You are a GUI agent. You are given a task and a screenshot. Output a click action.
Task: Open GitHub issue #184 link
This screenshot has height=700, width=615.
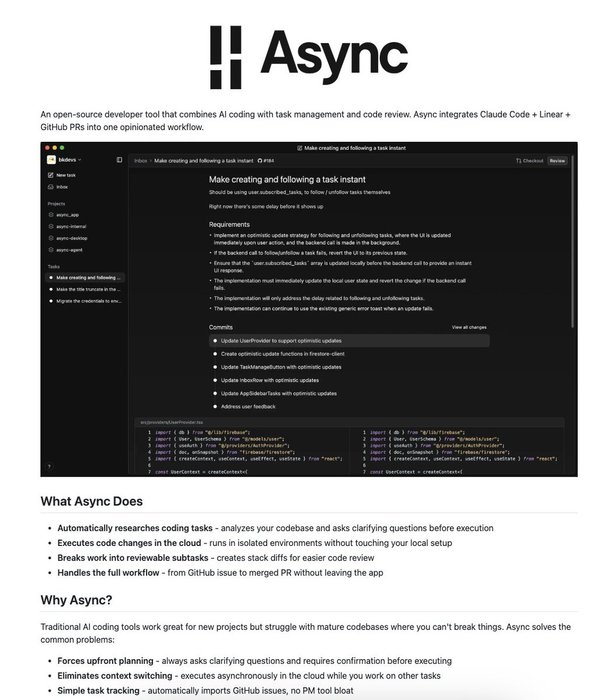(266, 161)
